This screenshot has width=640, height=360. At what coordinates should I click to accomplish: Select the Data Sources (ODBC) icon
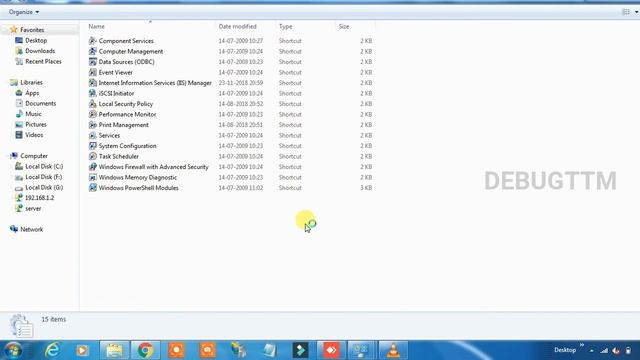pyautogui.click(x=93, y=62)
